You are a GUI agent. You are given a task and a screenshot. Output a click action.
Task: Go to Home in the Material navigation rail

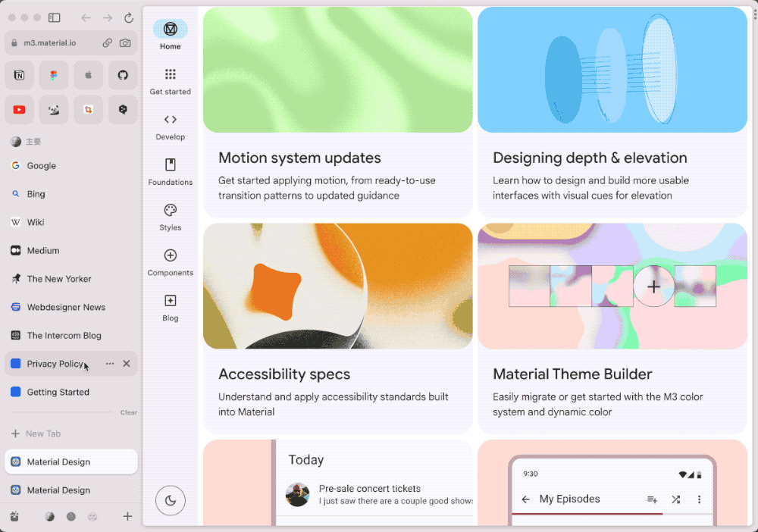[x=170, y=36]
